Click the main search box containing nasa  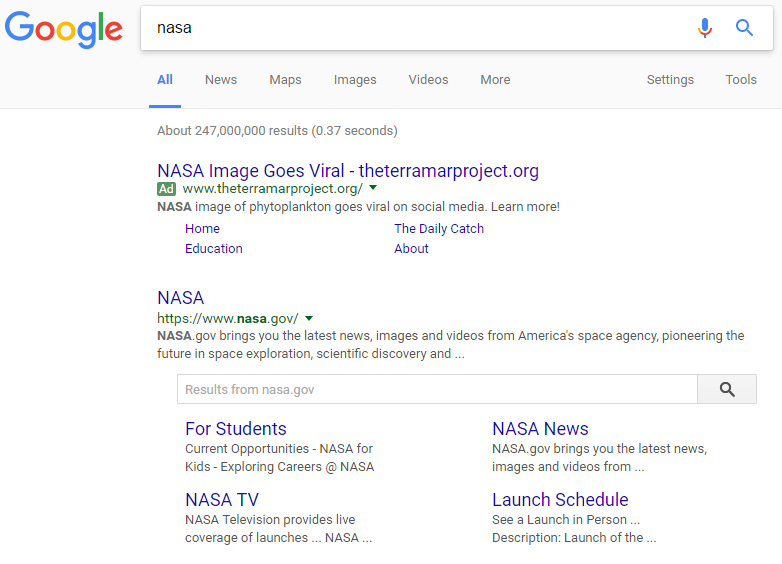(x=420, y=28)
